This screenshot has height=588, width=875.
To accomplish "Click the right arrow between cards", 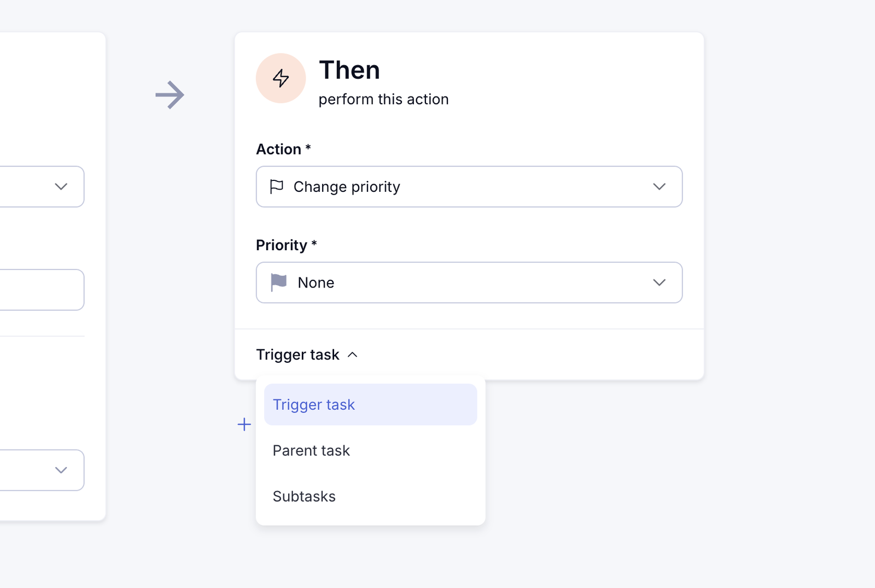I will click(x=170, y=95).
